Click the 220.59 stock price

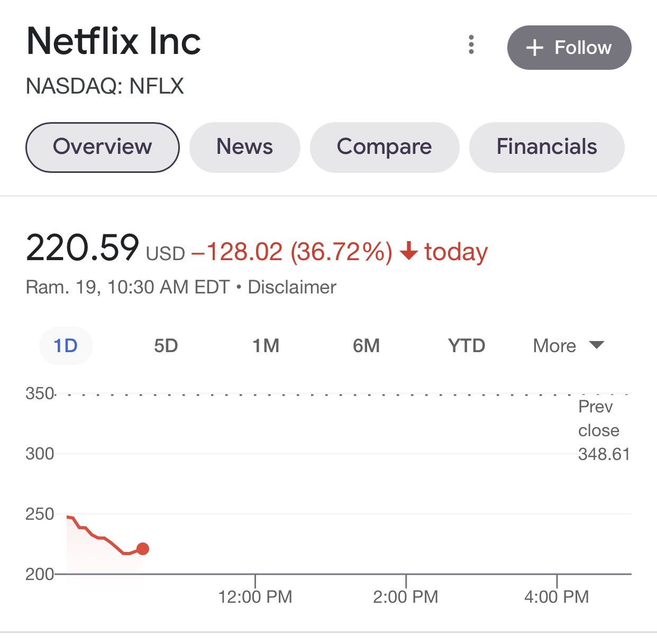pyautogui.click(x=83, y=247)
